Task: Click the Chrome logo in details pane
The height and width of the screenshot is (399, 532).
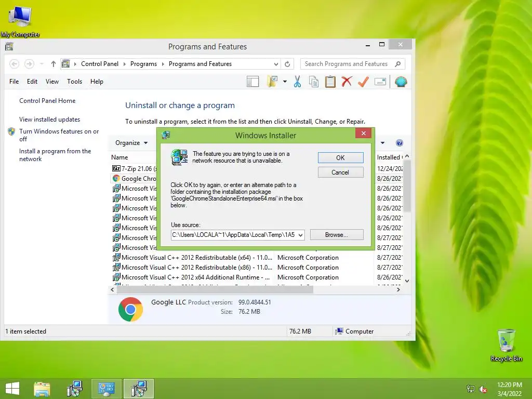Action: pyautogui.click(x=130, y=310)
